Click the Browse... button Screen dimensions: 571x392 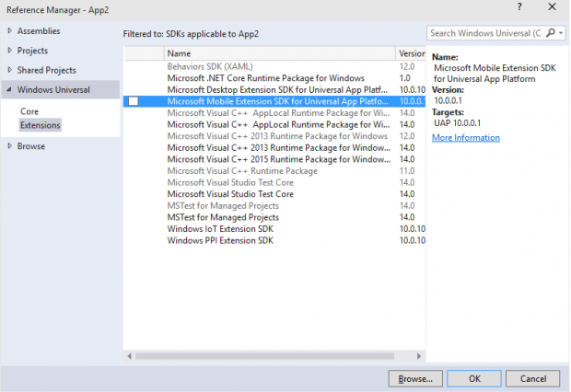pyautogui.click(x=415, y=378)
